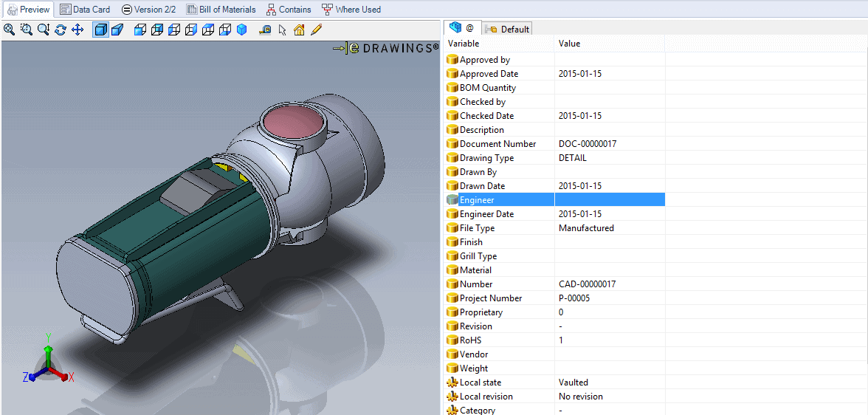Image resolution: width=868 pixels, height=415 pixels.
Task: Select the RoHS row
Action: (554, 340)
